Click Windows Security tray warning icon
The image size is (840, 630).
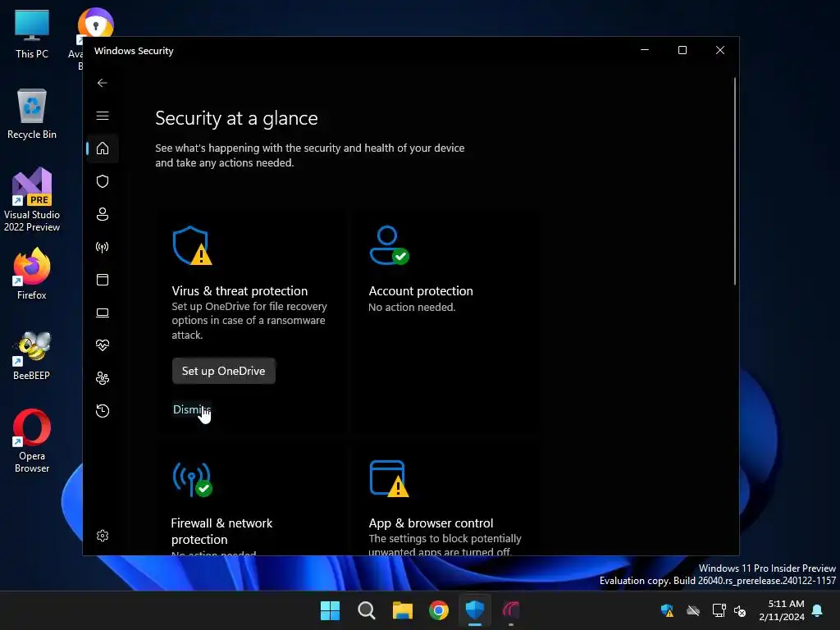[667, 610]
